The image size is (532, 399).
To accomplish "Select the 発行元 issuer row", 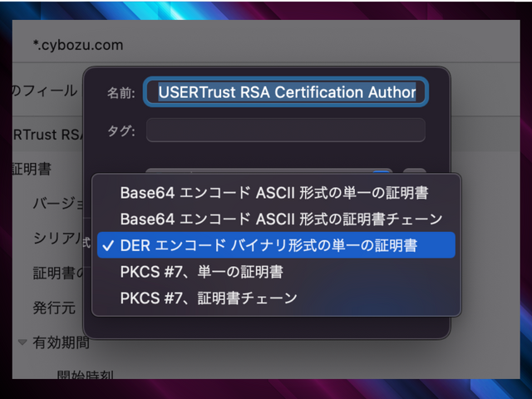I will [54, 308].
